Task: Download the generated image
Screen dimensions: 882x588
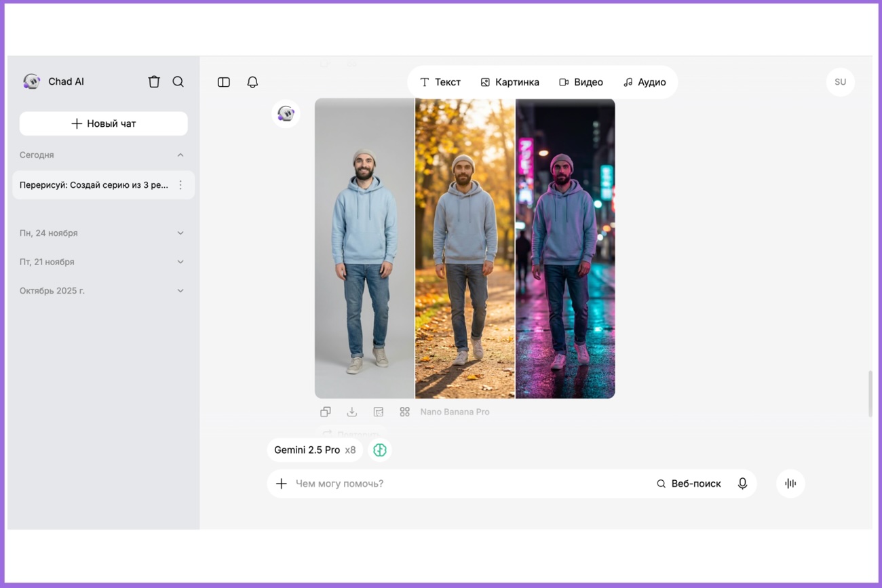Action: (352, 412)
